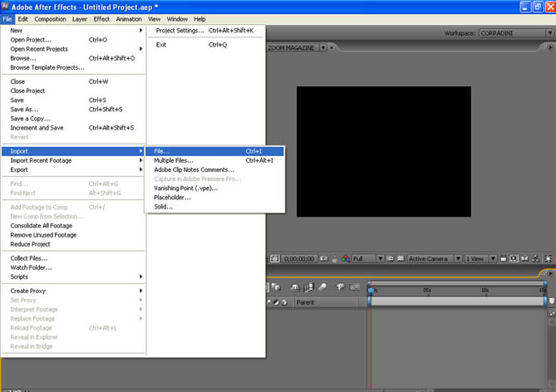This screenshot has height=392, width=556.
Task: Click the snapshot camera icon in viewer
Action: [322, 258]
